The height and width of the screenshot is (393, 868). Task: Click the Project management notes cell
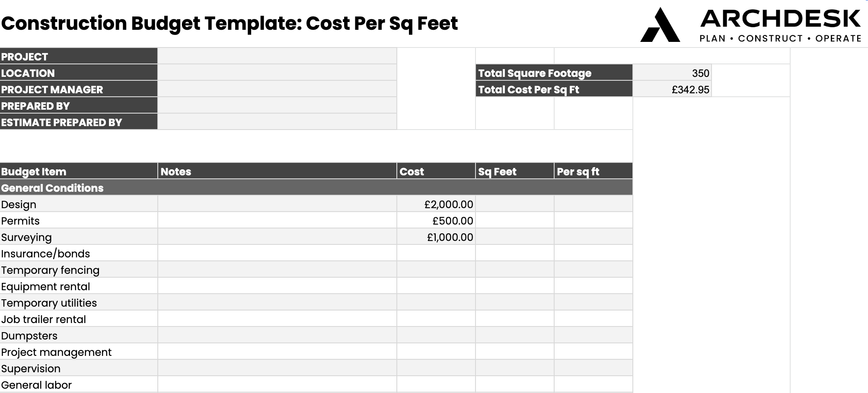click(x=277, y=352)
